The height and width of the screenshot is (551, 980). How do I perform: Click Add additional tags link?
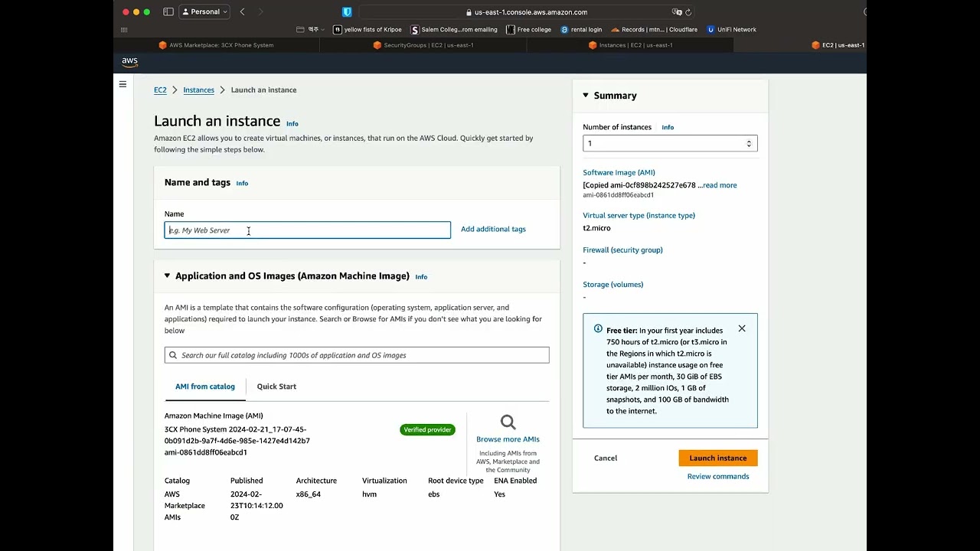click(x=493, y=230)
